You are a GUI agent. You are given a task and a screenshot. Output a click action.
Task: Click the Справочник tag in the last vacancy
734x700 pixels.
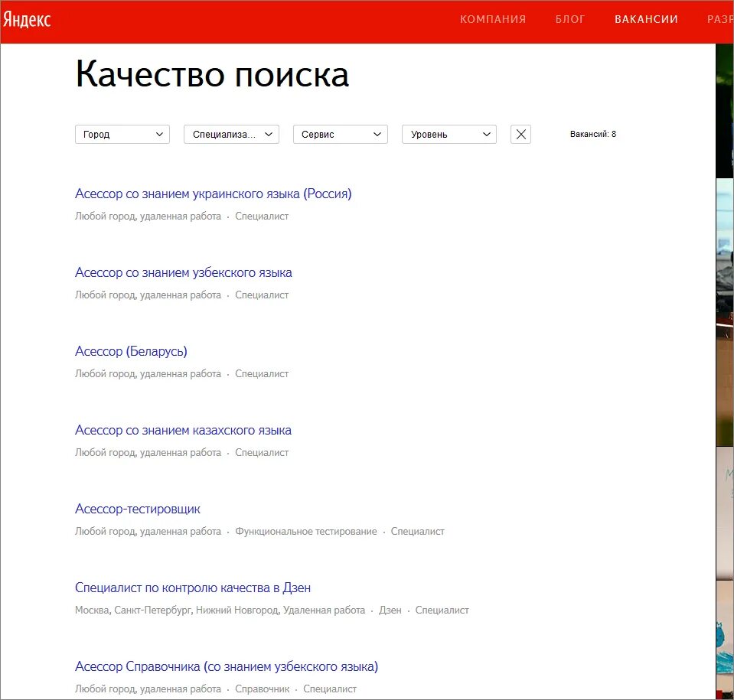[262, 689]
